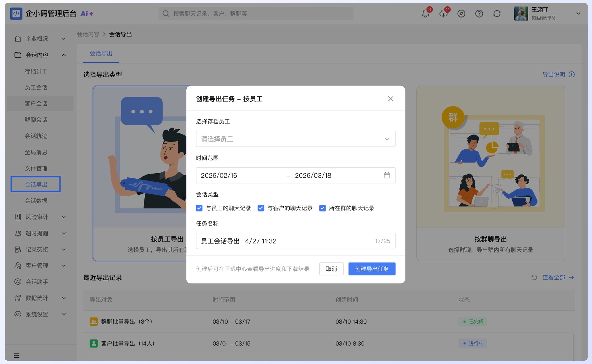Click the hamburger collapse sidebar icon
592x364 pixels.
pyautogui.click(x=17, y=355)
